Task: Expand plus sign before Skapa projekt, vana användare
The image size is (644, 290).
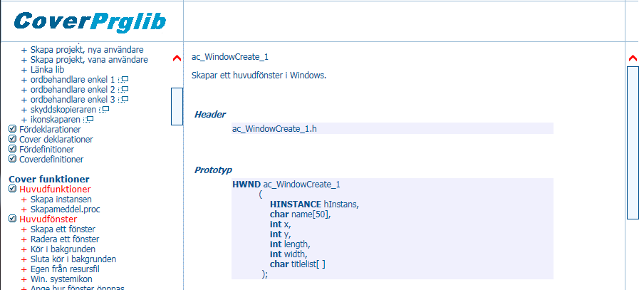Action: pos(24,60)
